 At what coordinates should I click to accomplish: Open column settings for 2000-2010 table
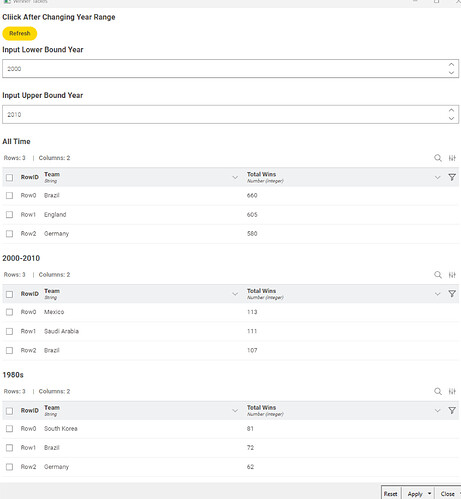452,275
